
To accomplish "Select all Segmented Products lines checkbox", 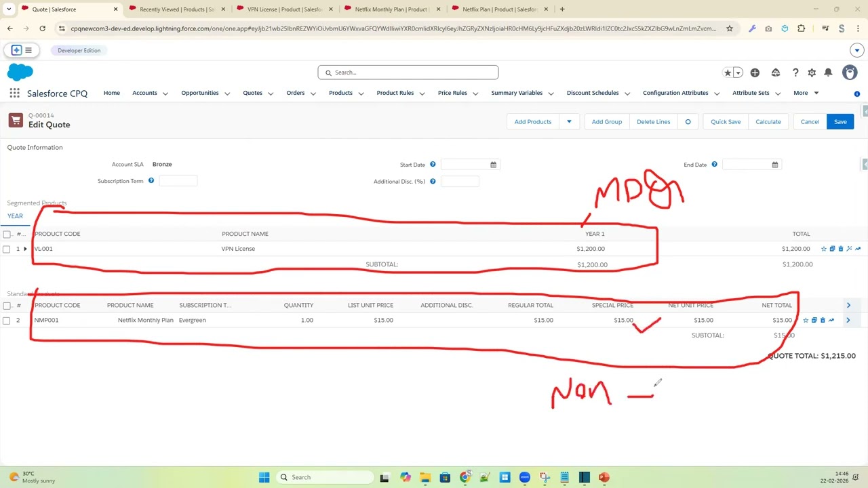I will click(x=7, y=235).
